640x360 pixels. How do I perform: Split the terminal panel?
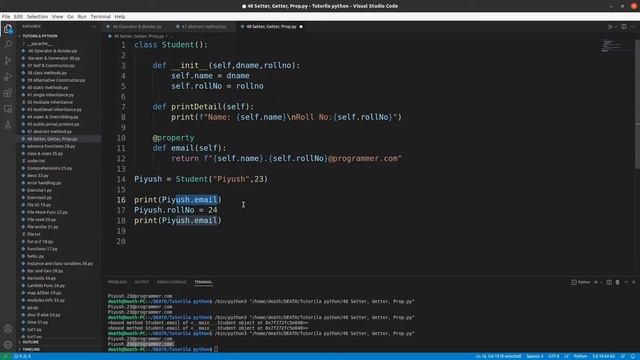pyautogui.click(x=609, y=282)
